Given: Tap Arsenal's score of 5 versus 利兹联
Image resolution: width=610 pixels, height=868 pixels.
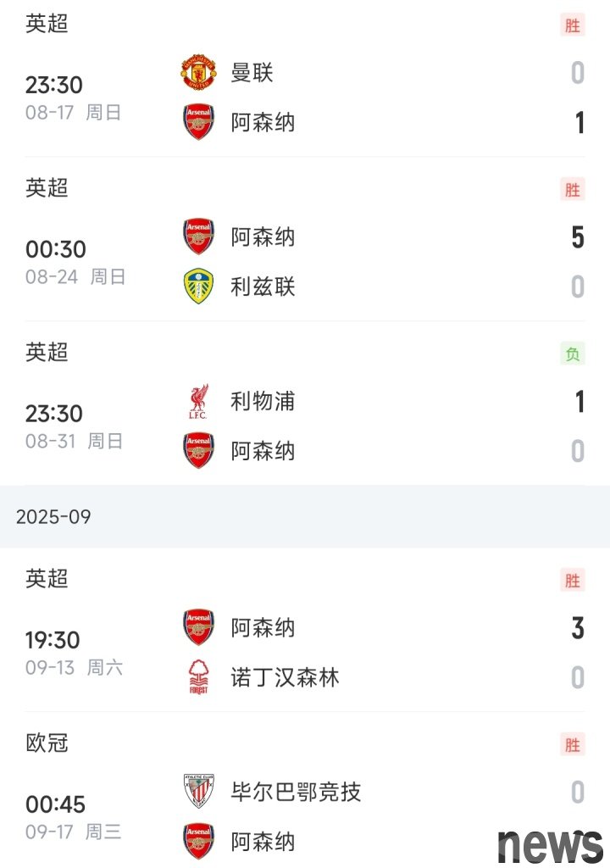Looking at the screenshot, I should 577,237.
